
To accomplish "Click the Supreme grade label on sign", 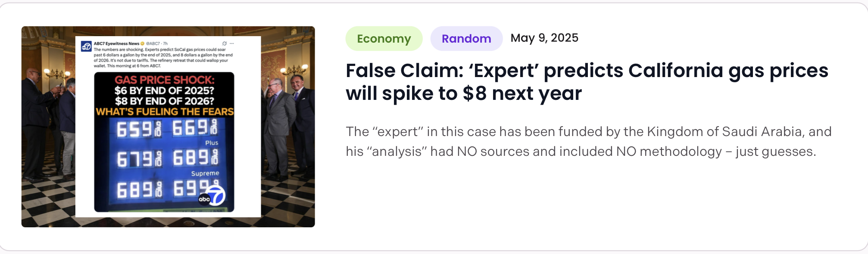I will [x=205, y=173].
